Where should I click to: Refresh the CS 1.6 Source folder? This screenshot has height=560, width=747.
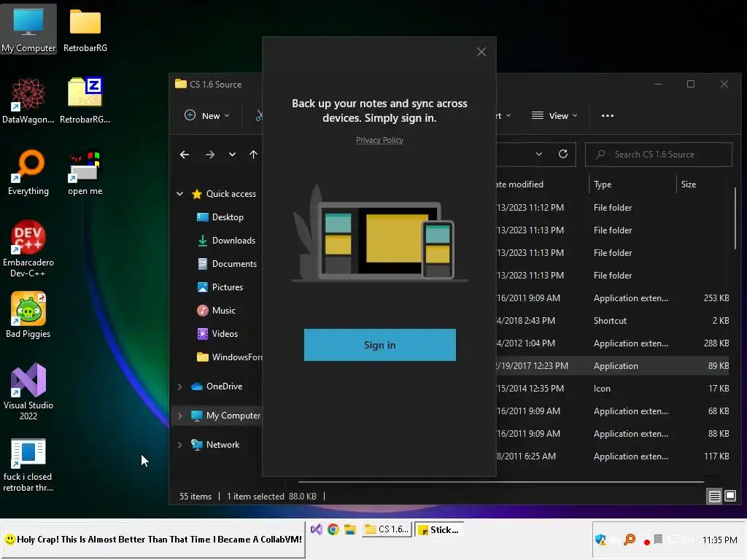[563, 155]
